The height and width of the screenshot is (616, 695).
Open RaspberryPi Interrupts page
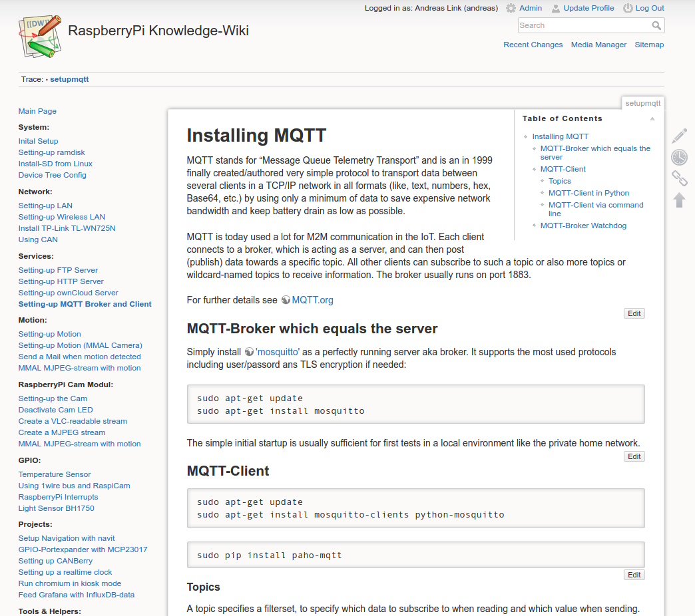(58, 498)
